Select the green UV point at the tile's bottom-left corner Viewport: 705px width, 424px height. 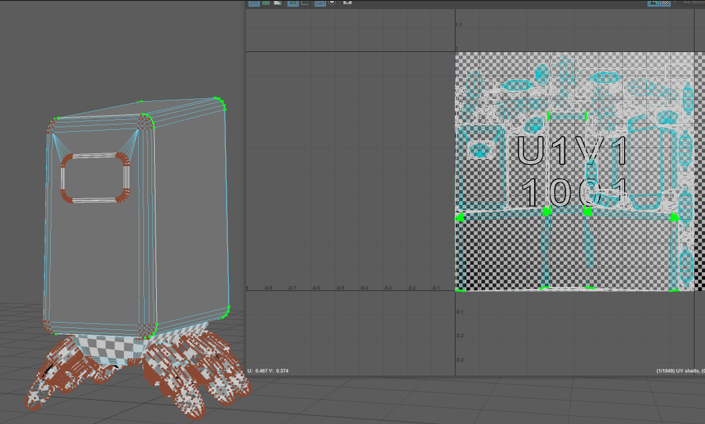(x=460, y=290)
